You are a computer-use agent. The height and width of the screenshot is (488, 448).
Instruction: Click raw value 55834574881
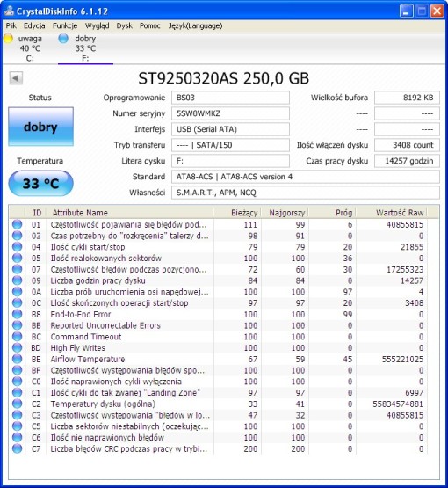click(398, 404)
